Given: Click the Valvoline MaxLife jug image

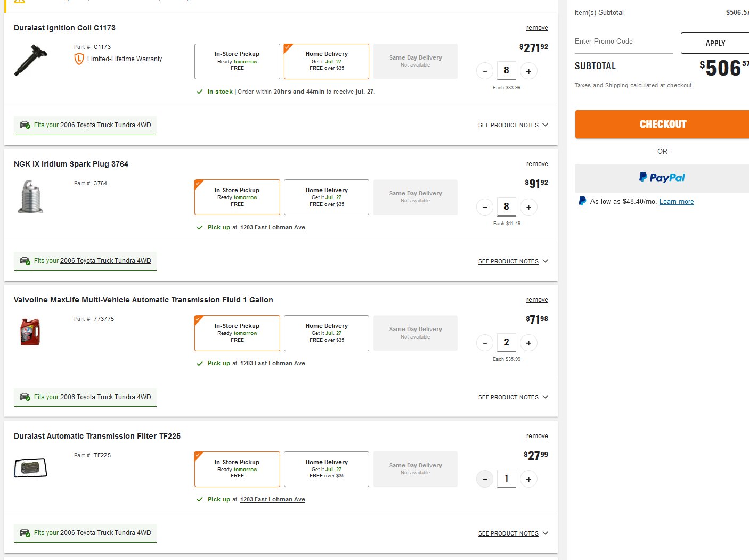Looking at the screenshot, I should coord(30,332).
